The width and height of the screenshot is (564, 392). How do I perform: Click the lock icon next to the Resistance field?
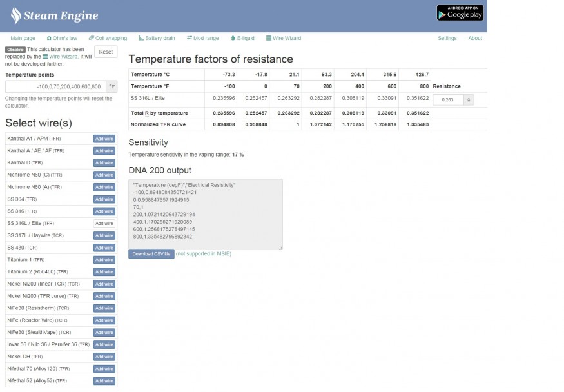[469, 100]
